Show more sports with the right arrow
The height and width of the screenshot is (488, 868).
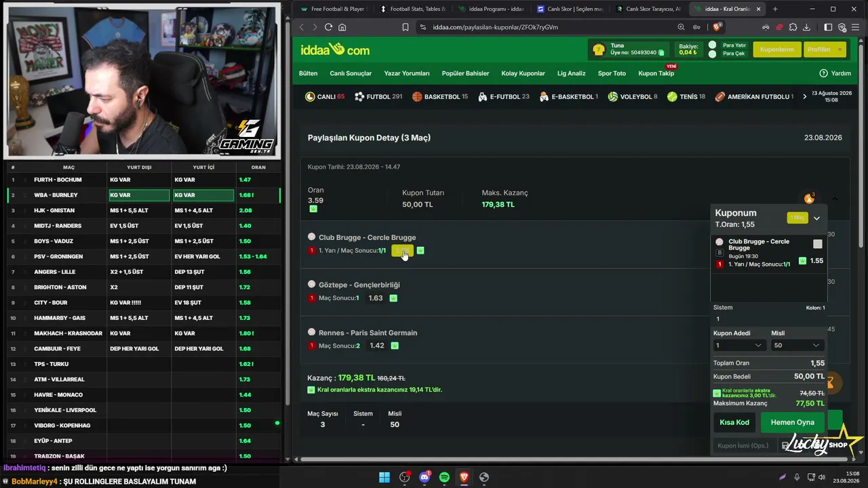[x=804, y=97]
